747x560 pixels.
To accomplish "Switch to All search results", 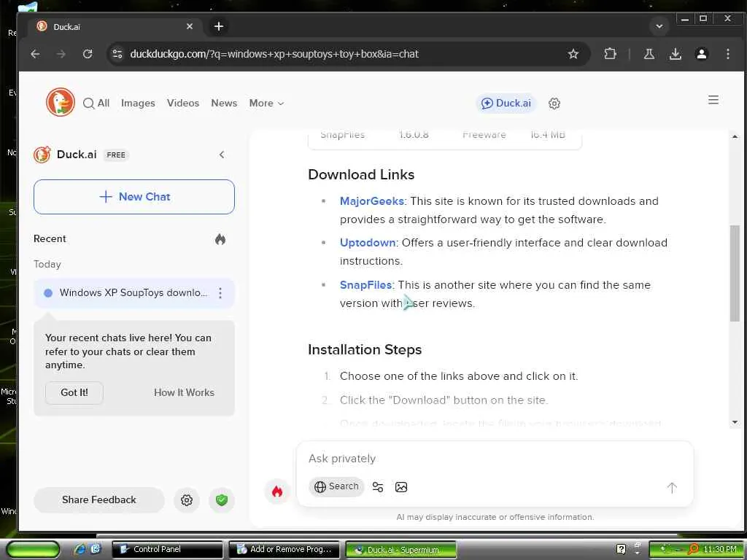I will point(96,104).
